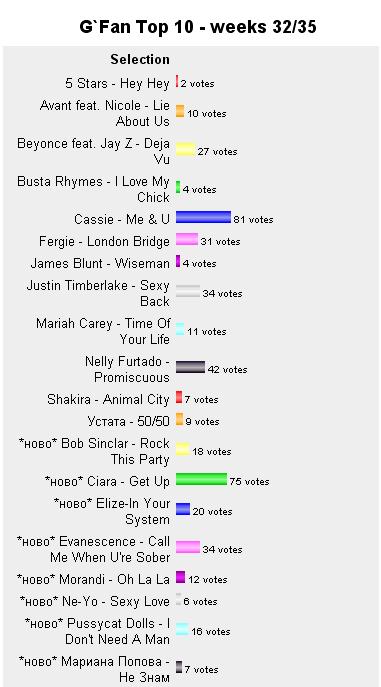Select Bob Sinclar - Rock This Party entry
Screen dimensions: 381x687
pyautogui.click(x=94, y=451)
